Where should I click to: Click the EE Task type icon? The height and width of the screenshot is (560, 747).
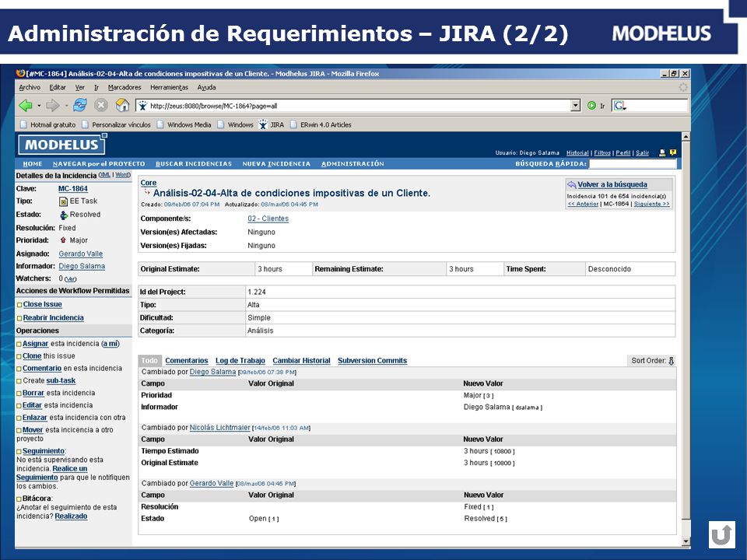pos(63,201)
